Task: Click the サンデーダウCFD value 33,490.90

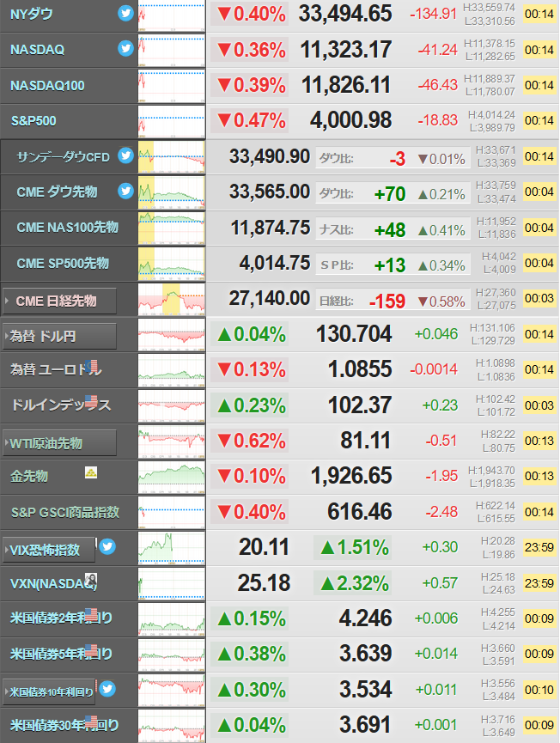Action: 270,156
